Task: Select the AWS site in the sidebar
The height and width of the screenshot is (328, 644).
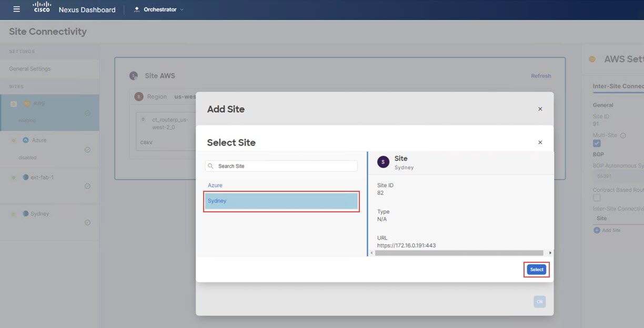Action: pos(49,112)
